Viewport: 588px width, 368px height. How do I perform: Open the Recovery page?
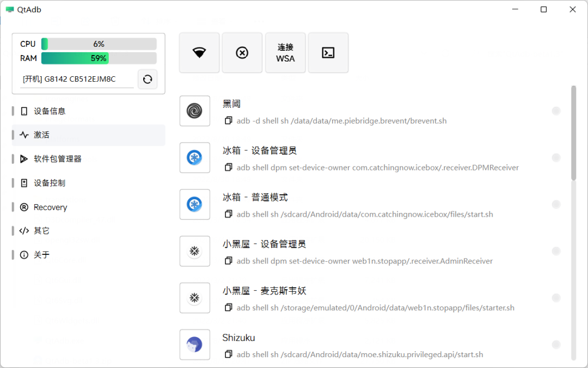coord(89,207)
